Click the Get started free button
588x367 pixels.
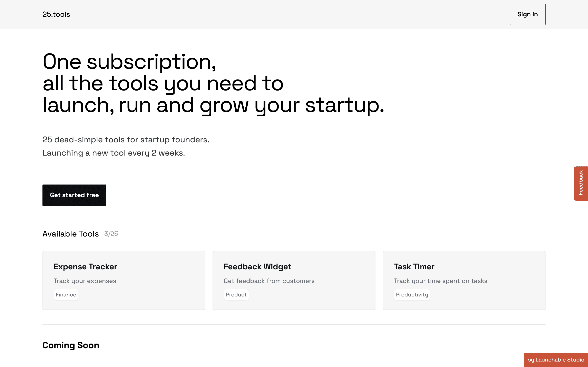tap(74, 195)
